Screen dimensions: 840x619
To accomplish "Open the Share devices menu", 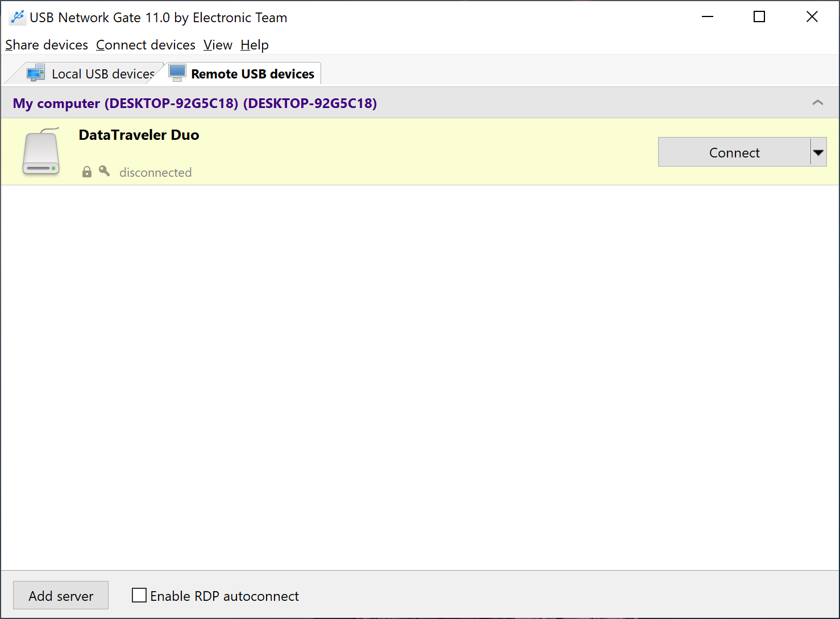I will pyautogui.click(x=47, y=45).
